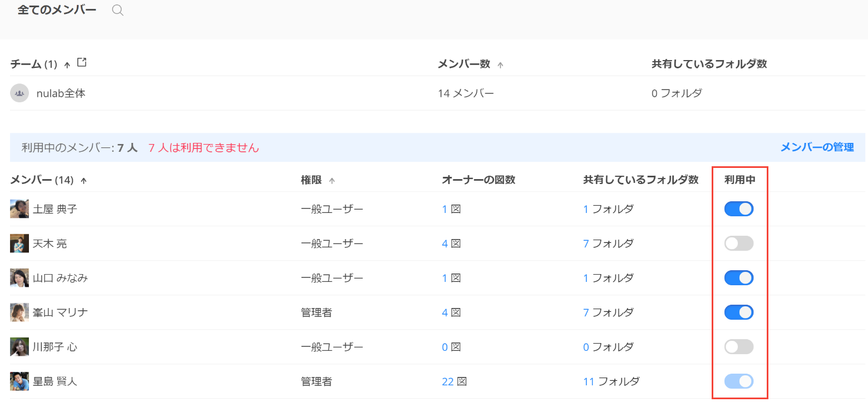Screen dimensions: 868x402
Task: Turn off 山口 みなみ's 利用中 switch
Action: (738, 278)
